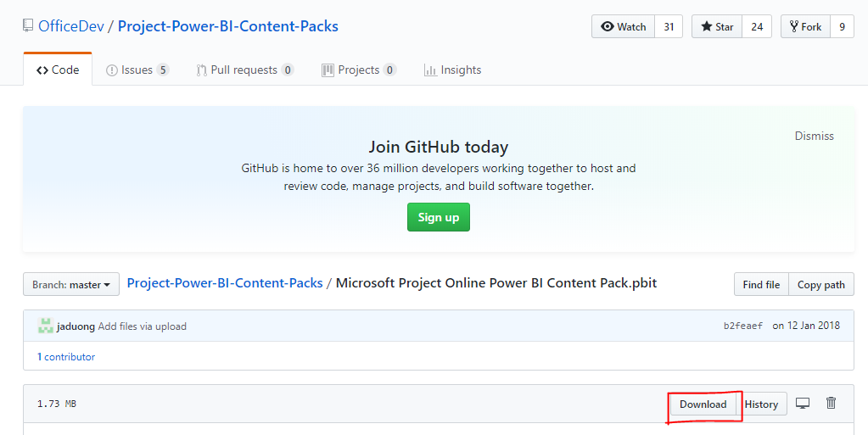View the 9 forks count
The height and width of the screenshot is (435, 868).
pos(842,26)
